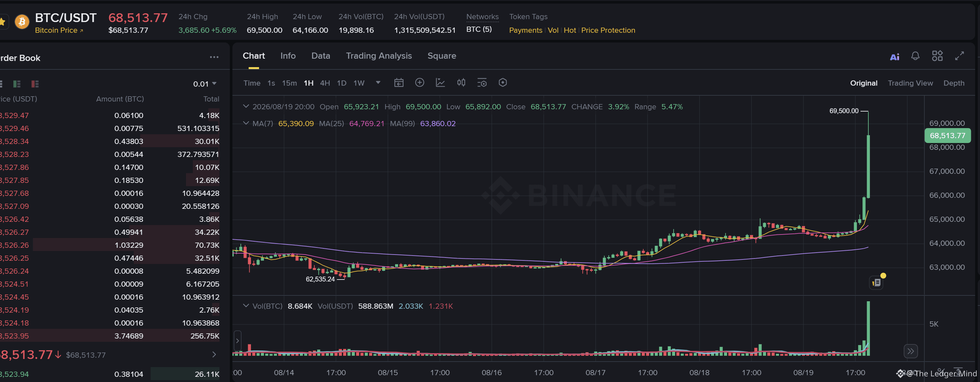This screenshot has width=980, height=382.
Task: Jump to latest candle with double-chevron button
Action: click(x=911, y=351)
